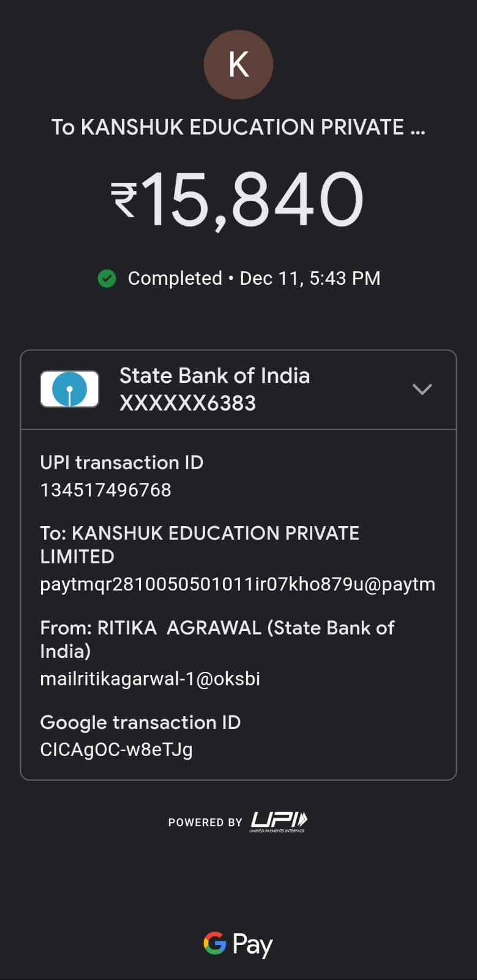This screenshot has width=477, height=980.
Task: Tap the To: KANSHUK EDUCATION PRIVATE LIMITED line
Action: coord(200,545)
